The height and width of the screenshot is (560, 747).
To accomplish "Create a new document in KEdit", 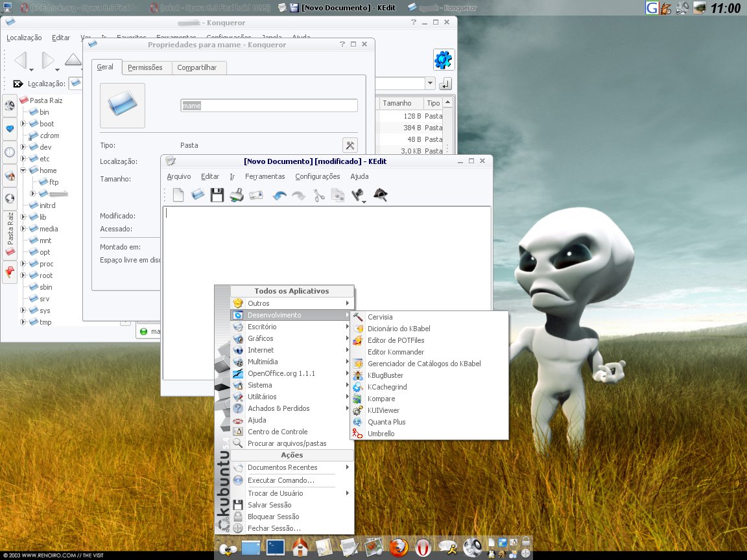I will coord(178,194).
